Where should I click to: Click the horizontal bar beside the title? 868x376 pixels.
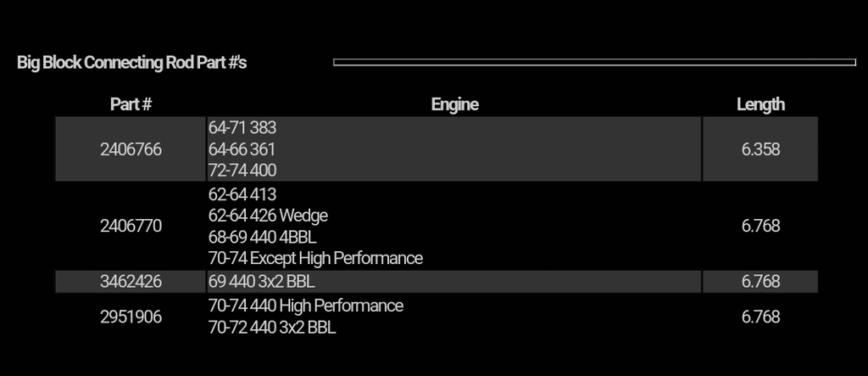tap(594, 62)
